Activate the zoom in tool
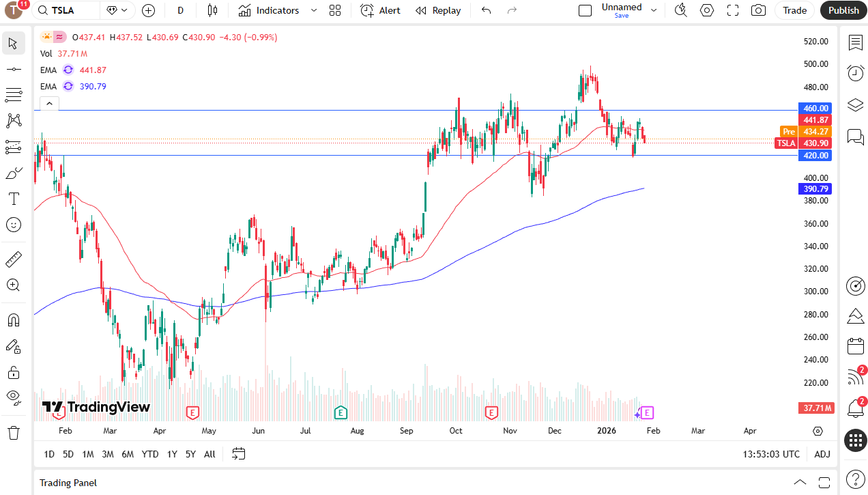The width and height of the screenshot is (868, 495). pyautogui.click(x=13, y=285)
